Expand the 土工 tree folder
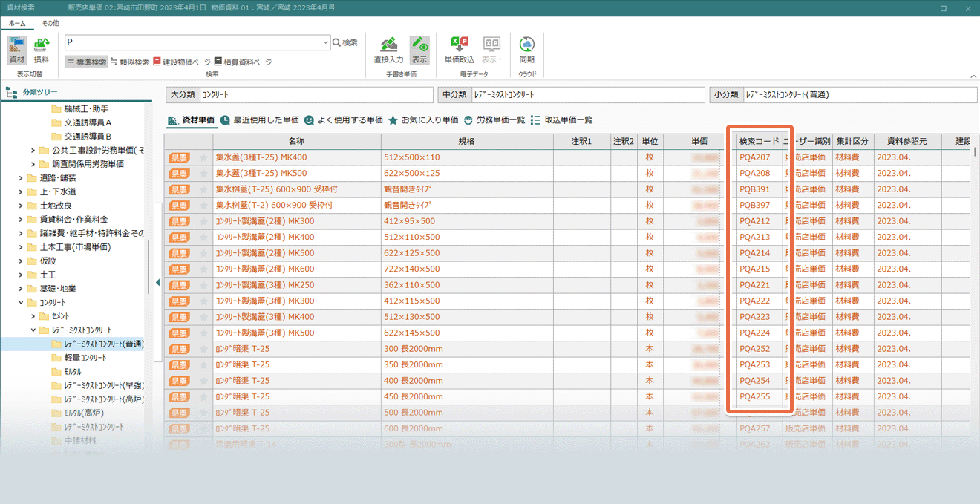The image size is (980, 504). [x=21, y=275]
